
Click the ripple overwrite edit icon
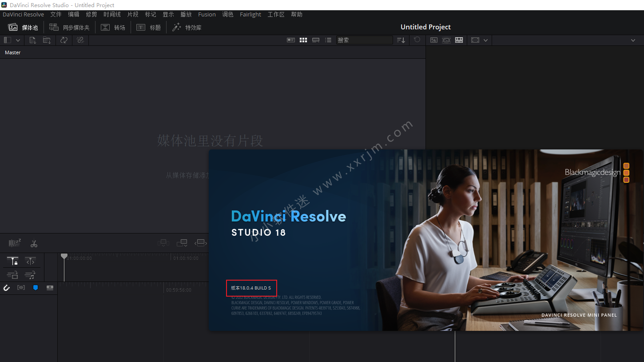[x=201, y=243]
